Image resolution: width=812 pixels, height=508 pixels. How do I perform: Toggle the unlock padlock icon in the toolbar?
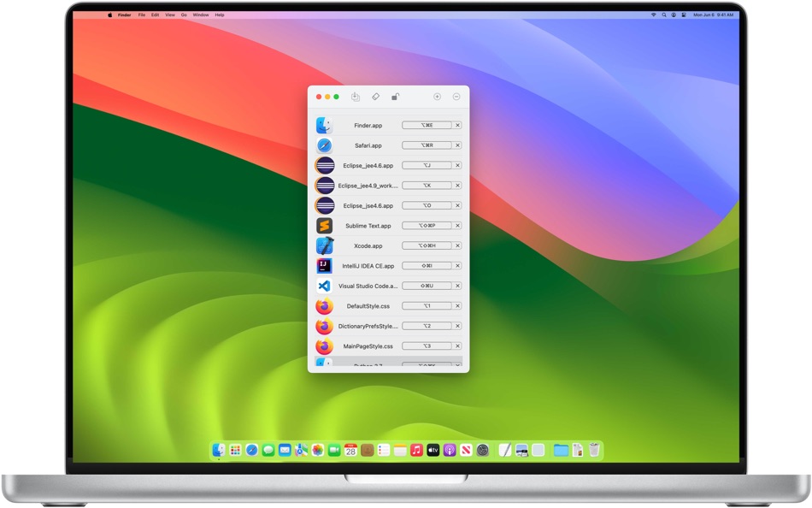pos(395,97)
